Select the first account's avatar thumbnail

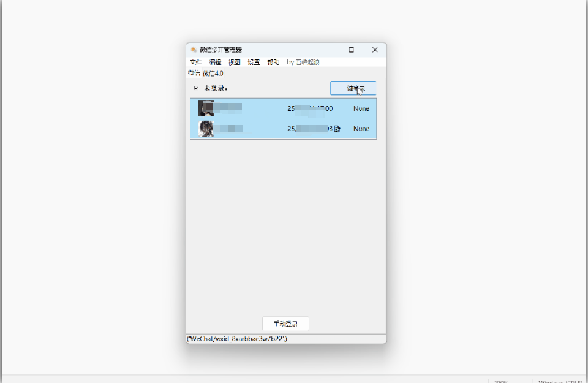pos(206,108)
